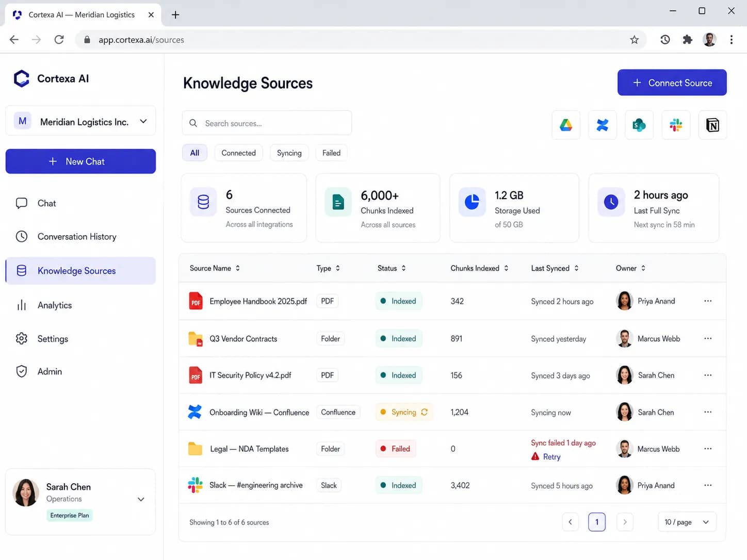Click the syncing refresh icon in Onboarding Wiki status
Image resolution: width=747 pixels, height=560 pixels.
[x=424, y=412]
